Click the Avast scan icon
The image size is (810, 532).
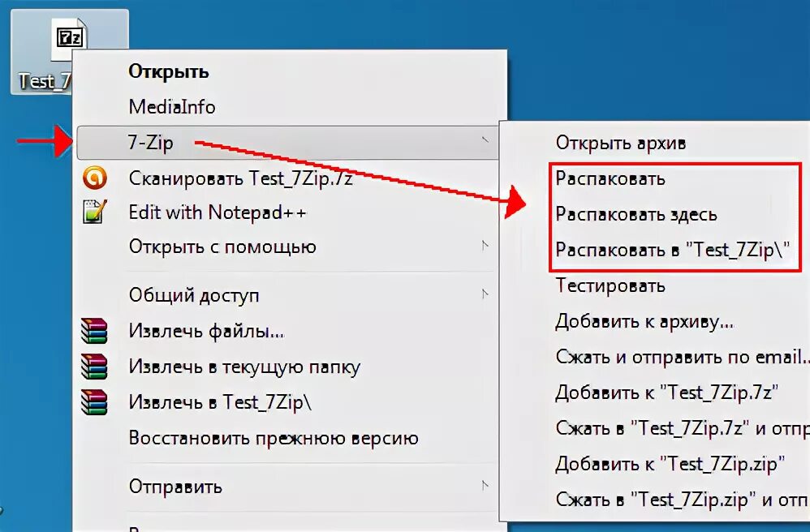(x=94, y=178)
